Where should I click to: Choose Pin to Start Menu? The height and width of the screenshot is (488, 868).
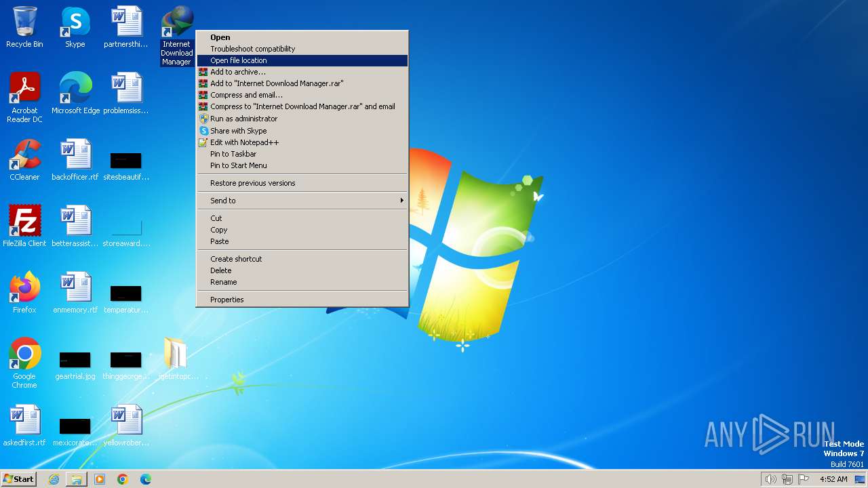[302, 165]
